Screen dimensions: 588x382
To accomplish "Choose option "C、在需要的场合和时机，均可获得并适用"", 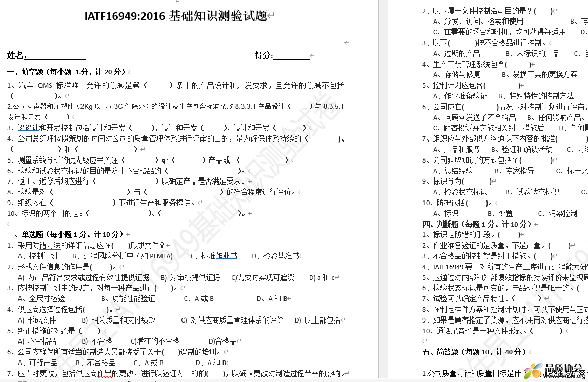I will pos(499,32).
